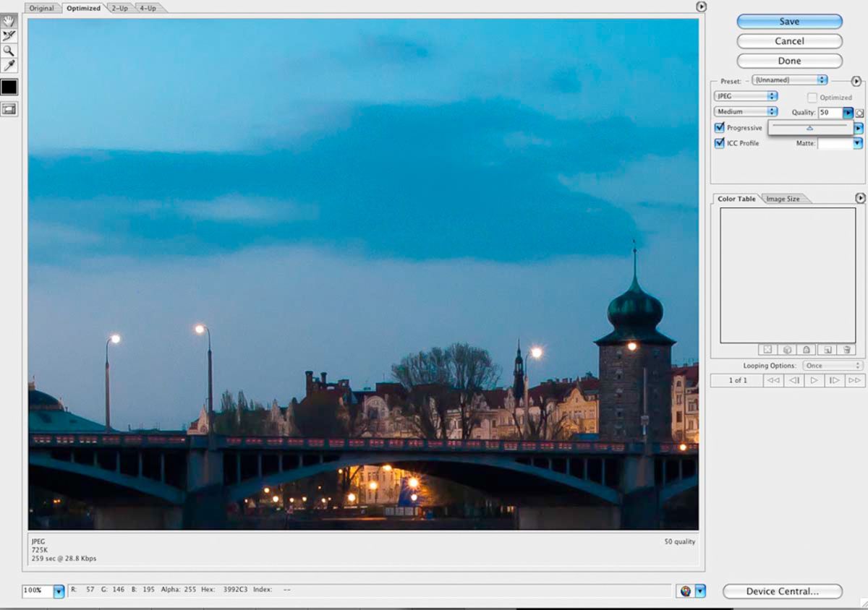
Task: Open the Medium quality level dropdown
Action: [x=745, y=112]
